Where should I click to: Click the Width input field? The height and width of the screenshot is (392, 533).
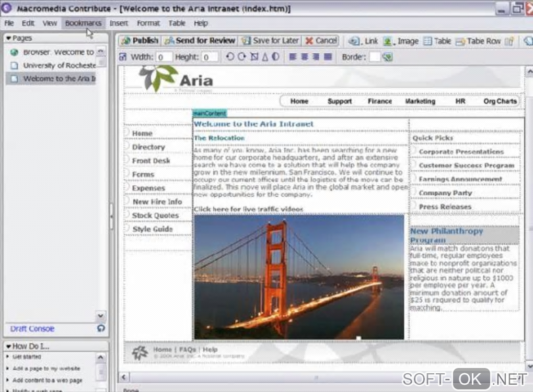(164, 57)
